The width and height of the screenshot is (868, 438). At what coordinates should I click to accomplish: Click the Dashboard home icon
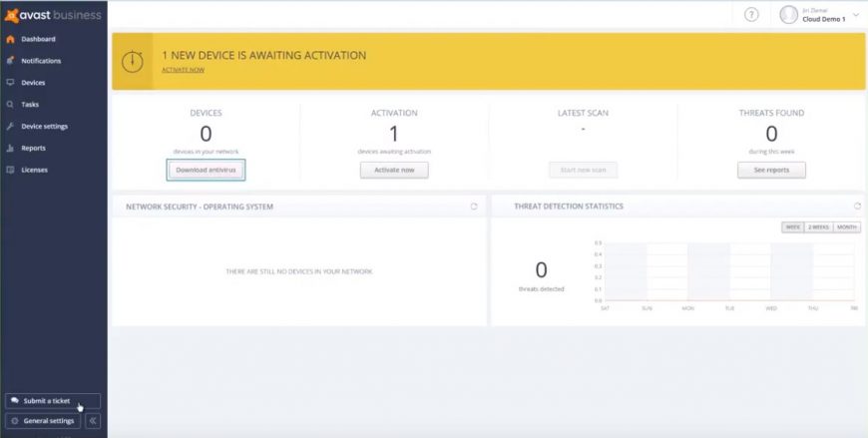tap(10, 39)
